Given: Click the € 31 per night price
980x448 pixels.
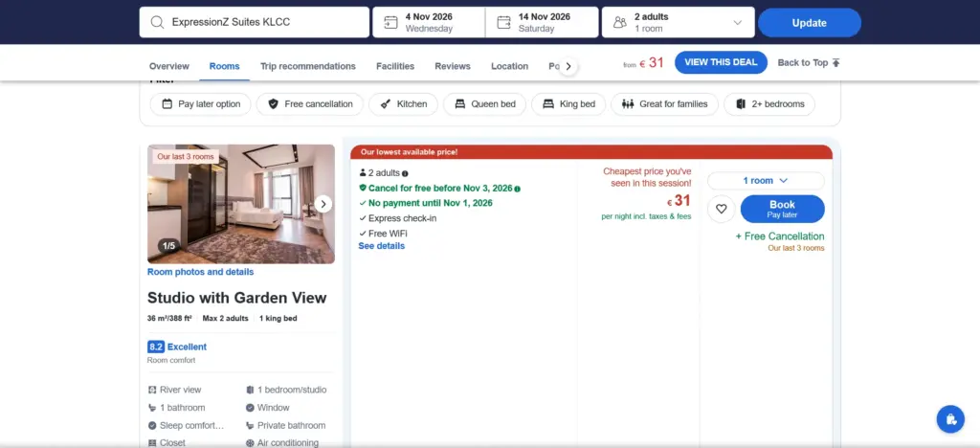Looking at the screenshot, I should coord(679,201).
